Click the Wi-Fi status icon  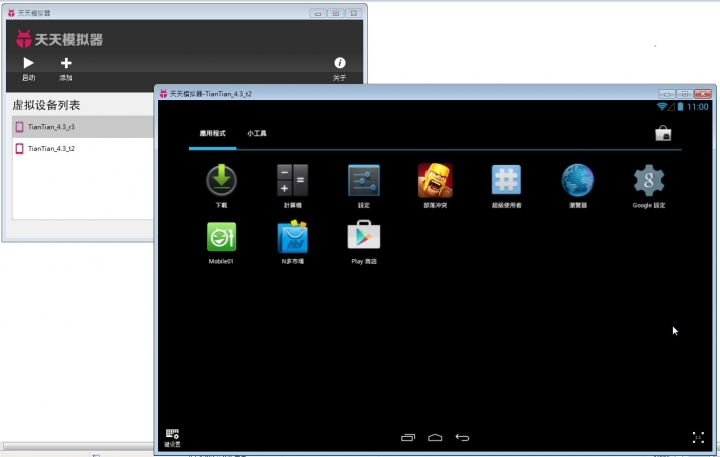[x=662, y=107]
